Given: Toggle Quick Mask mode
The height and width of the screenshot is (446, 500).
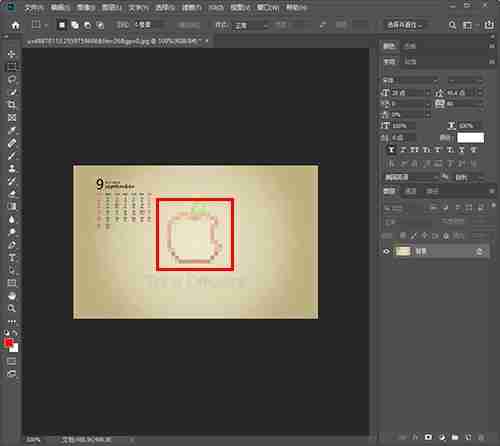Looking at the screenshot, I should point(12,361).
